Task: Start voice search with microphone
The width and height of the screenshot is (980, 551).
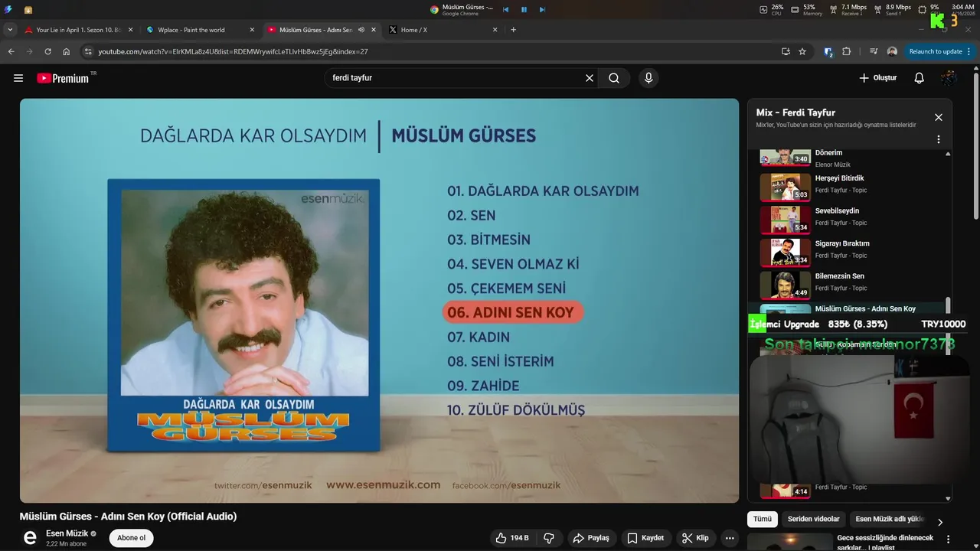Action: (x=648, y=78)
